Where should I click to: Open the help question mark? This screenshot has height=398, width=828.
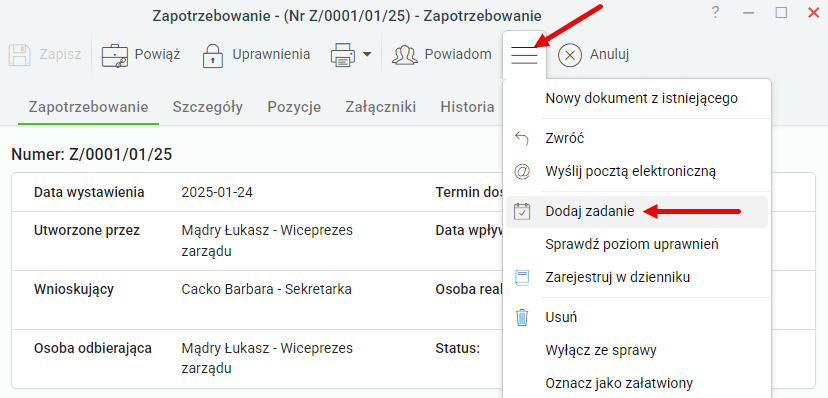[716, 13]
